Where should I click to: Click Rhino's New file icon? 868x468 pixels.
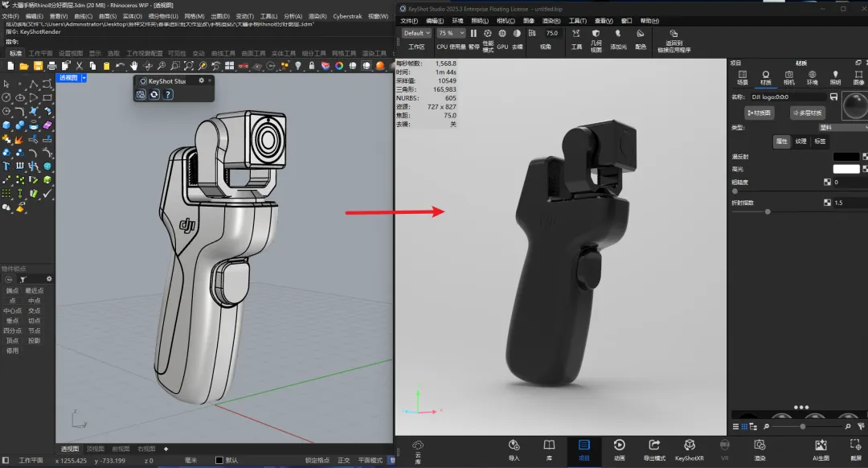point(10,66)
